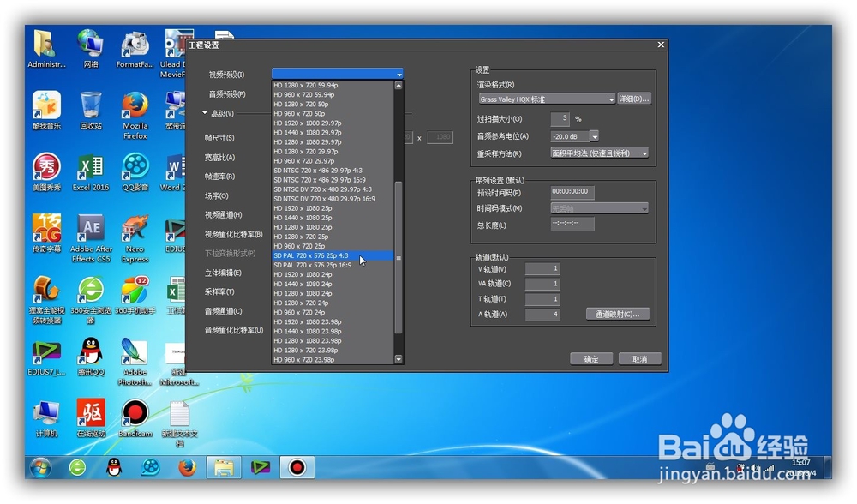Open 传奇字幕 desktop shortcut
Viewport: 857px width, 504px height.
coord(46,233)
